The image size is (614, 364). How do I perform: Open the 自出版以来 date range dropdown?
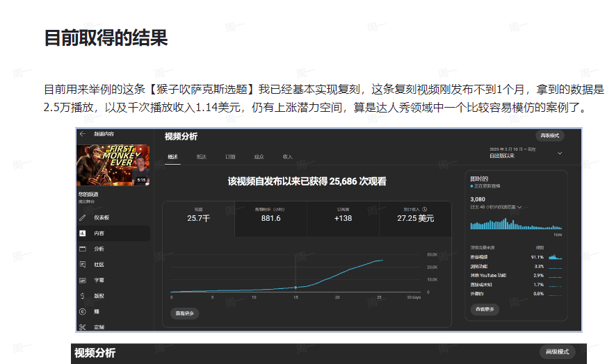[526, 153]
